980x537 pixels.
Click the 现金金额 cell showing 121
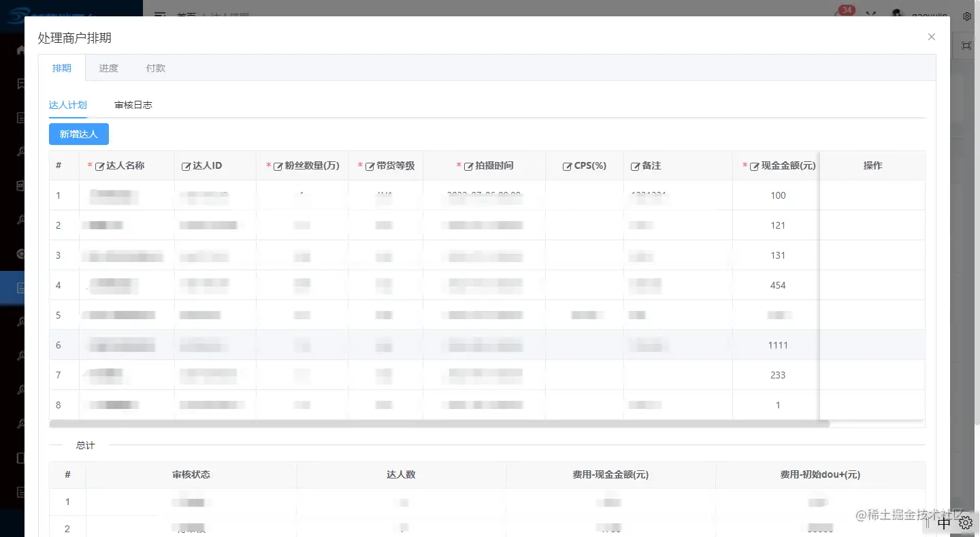click(778, 225)
